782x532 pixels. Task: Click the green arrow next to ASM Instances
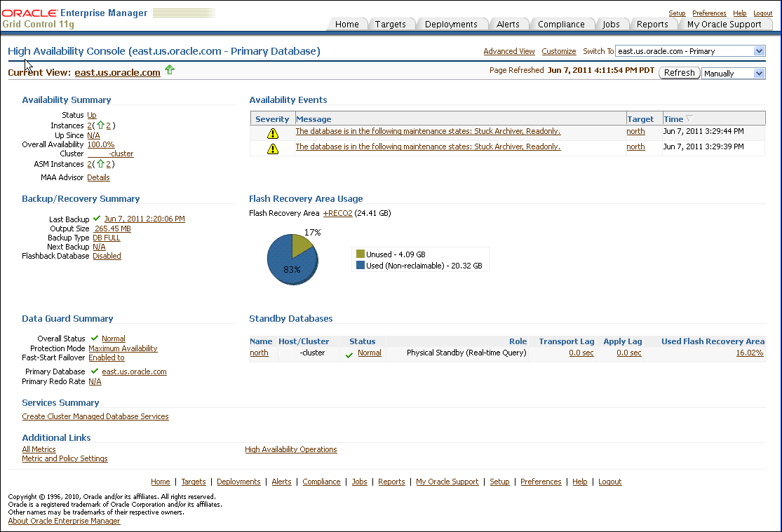pos(100,164)
